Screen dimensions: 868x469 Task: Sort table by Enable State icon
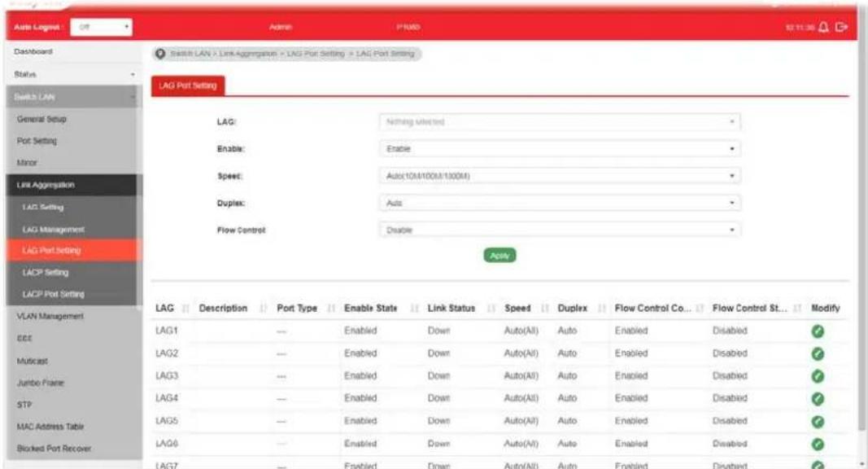[415, 309]
